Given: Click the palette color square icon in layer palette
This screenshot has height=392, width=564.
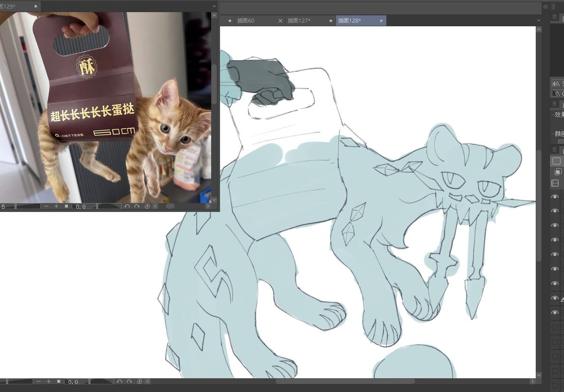Looking at the screenshot, I should coord(556,161).
